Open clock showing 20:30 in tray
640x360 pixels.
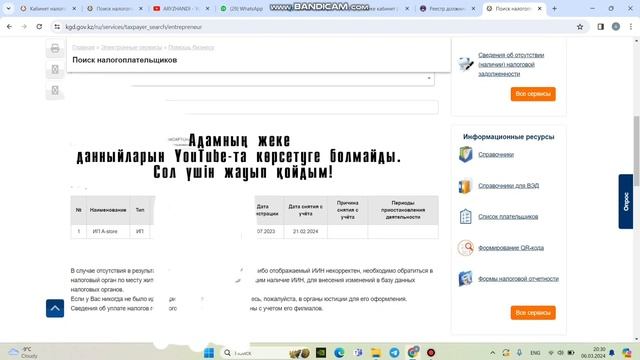point(593,353)
